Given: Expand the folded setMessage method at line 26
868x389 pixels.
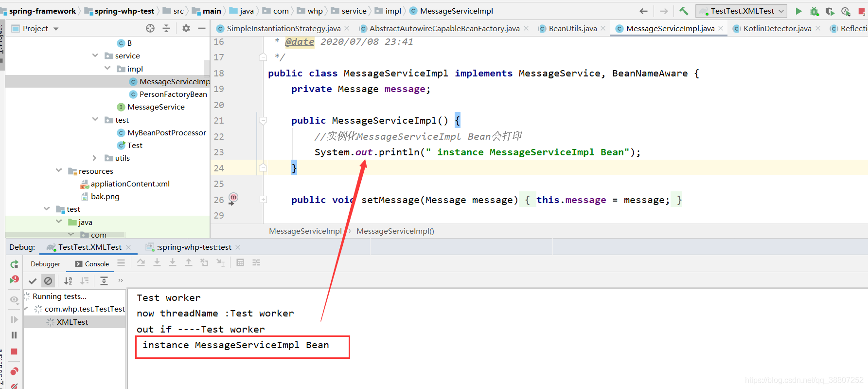Looking at the screenshot, I should coord(263,200).
